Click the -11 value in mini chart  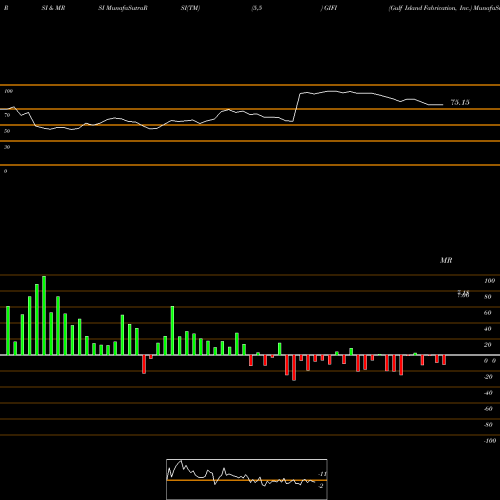322,474
